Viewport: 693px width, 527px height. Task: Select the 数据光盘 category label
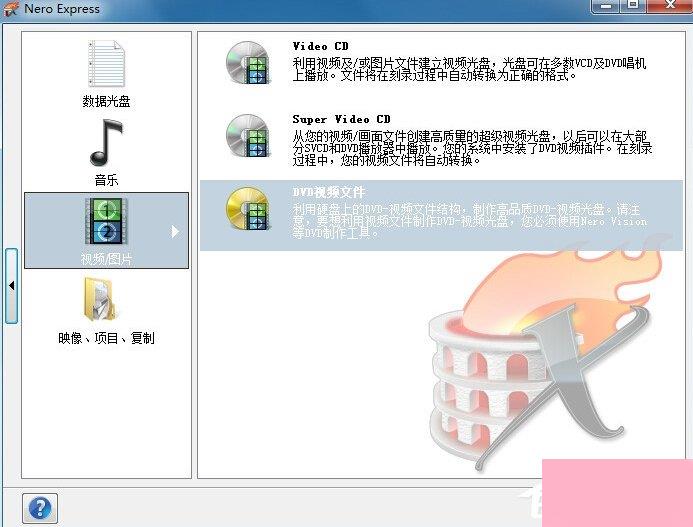coord(106,101)
